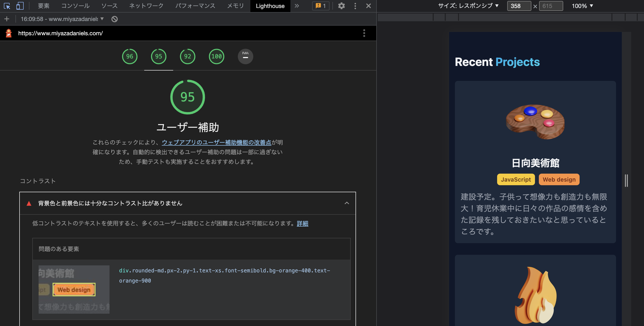The height and width of the screenshot is (326, 644).
Task: Open DevTools three-dot customize menu
Action: pyautogui.click(x=355, y=6)
